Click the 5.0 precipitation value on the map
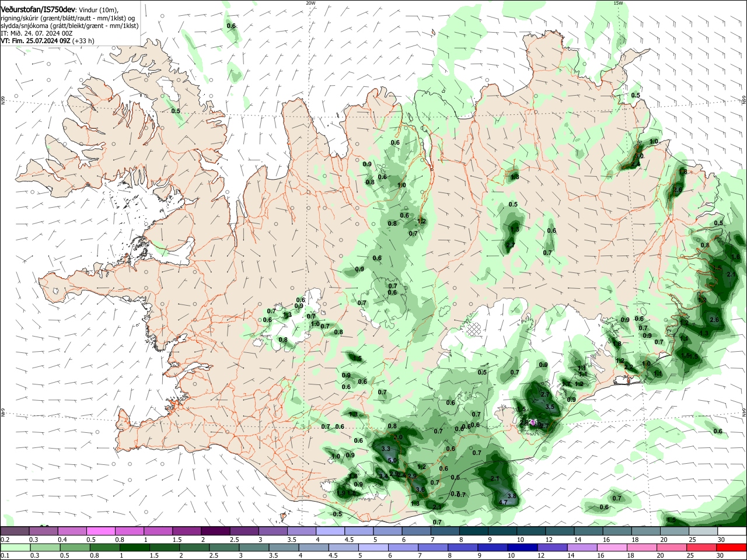The image size is (747, 560). (392, 460)
